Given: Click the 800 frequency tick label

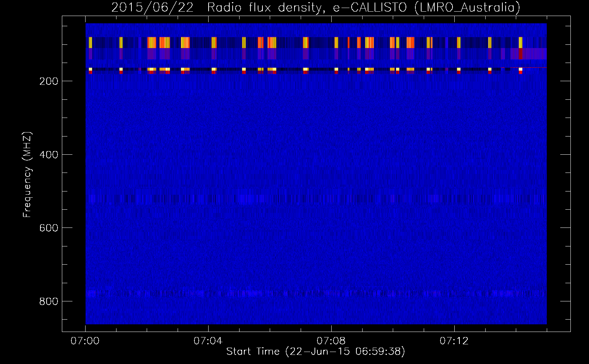Looking at the screenshot, I should point(49,301).
